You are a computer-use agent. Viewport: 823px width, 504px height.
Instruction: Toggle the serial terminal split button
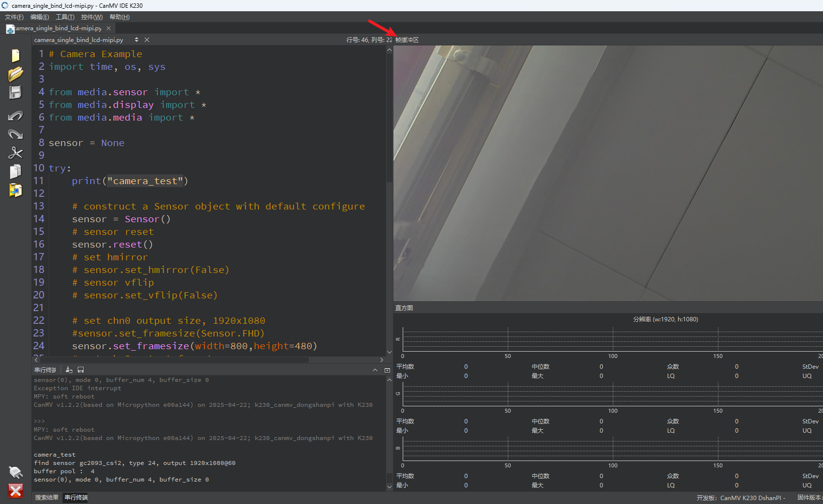pos(387,370)
